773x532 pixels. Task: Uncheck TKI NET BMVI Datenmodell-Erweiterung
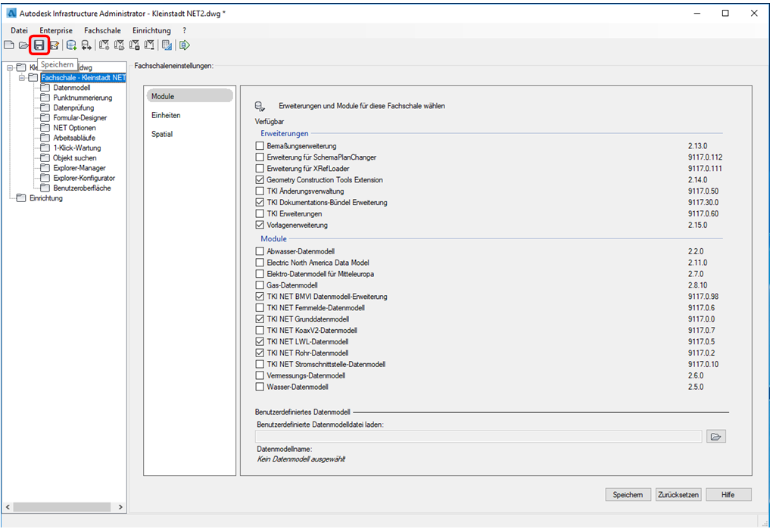coord(260,297)
